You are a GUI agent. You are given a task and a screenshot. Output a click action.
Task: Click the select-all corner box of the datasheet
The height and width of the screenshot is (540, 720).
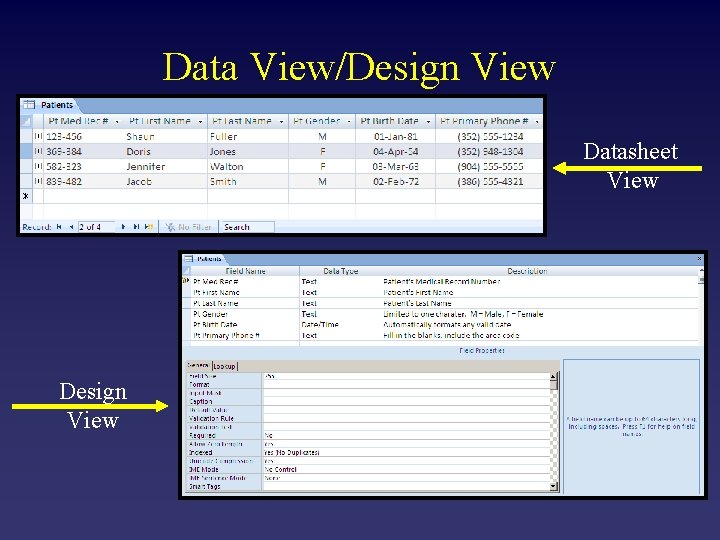tap(26, 121)
